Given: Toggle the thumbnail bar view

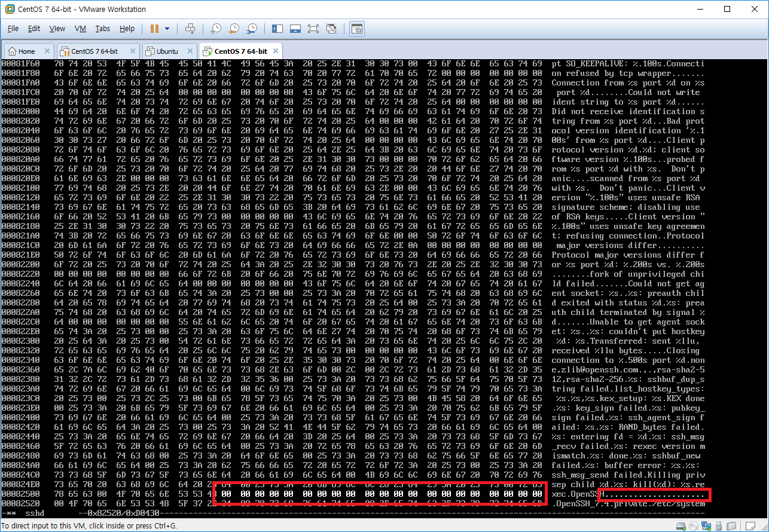Looking at the screenshot, I should (x=295, y=29).
